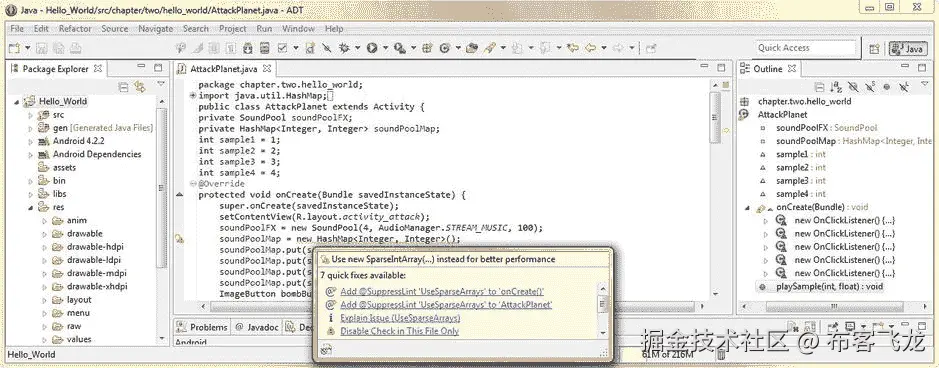Open the Android SDK Manager icon

(247, 48)
